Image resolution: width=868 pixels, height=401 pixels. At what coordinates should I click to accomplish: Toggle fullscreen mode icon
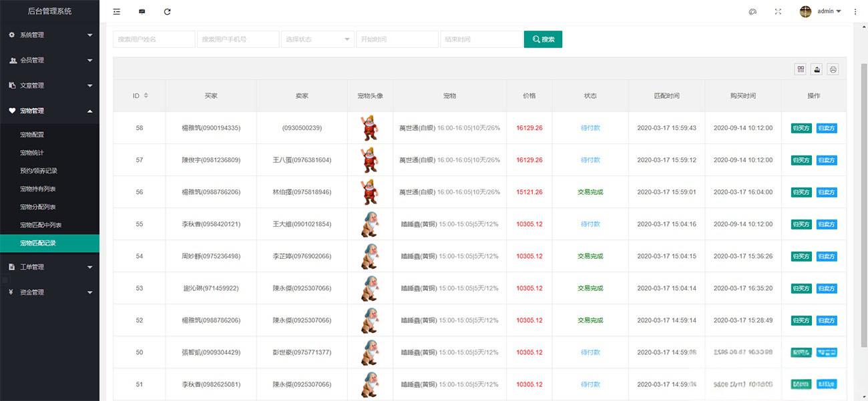[x=778, y=11]
